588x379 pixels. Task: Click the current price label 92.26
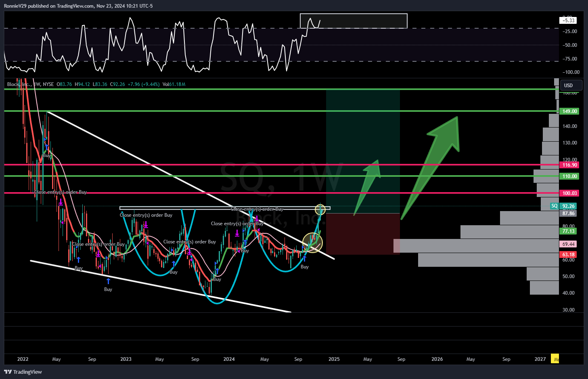(568, 206)
